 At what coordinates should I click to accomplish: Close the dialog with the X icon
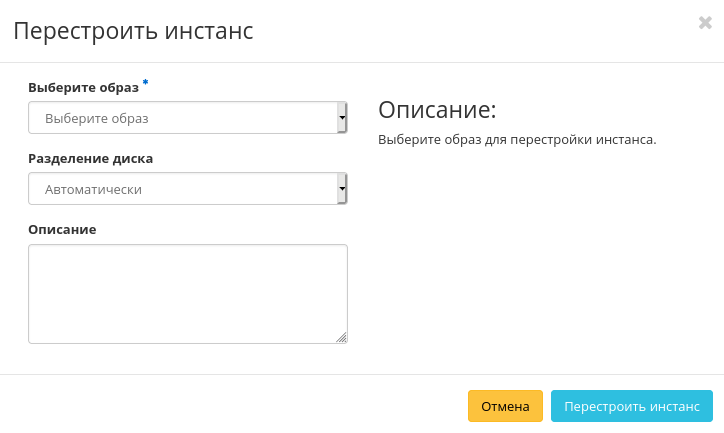click(705, 23)
